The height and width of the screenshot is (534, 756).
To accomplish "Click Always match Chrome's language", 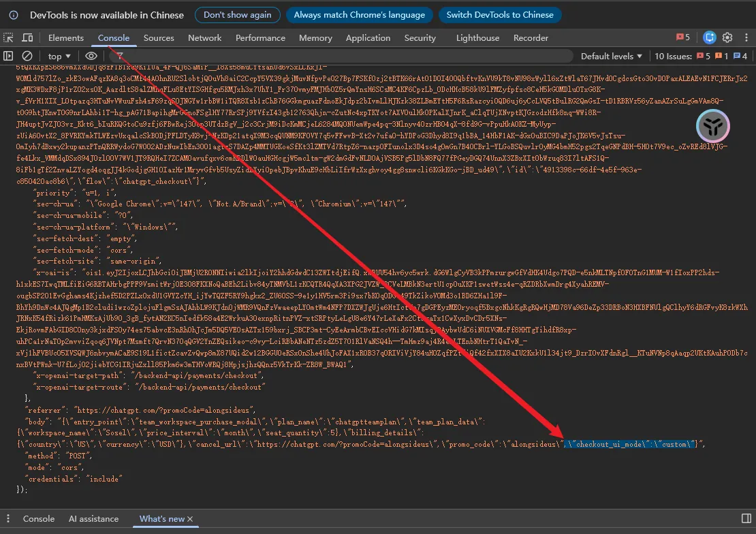I will tap(359, 15).
